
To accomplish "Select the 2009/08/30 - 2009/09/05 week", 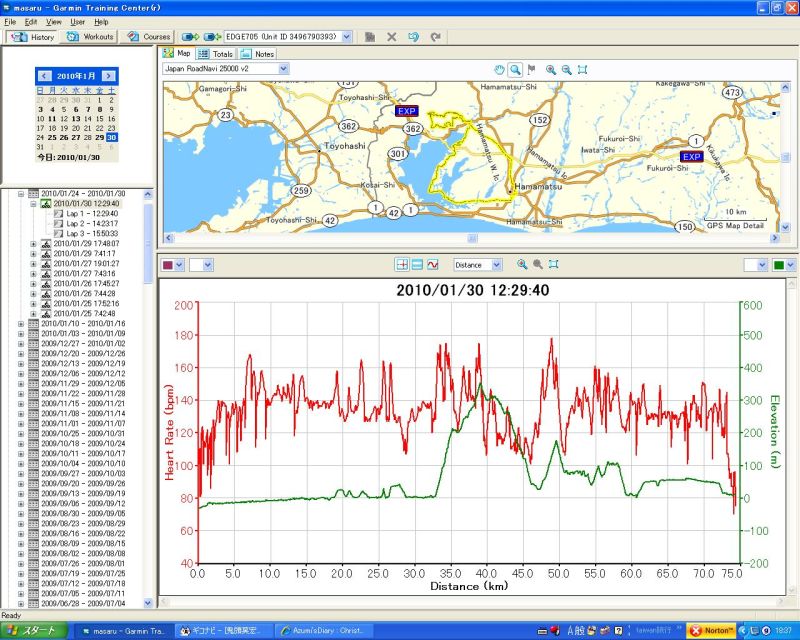I will (x=83, y=513).
